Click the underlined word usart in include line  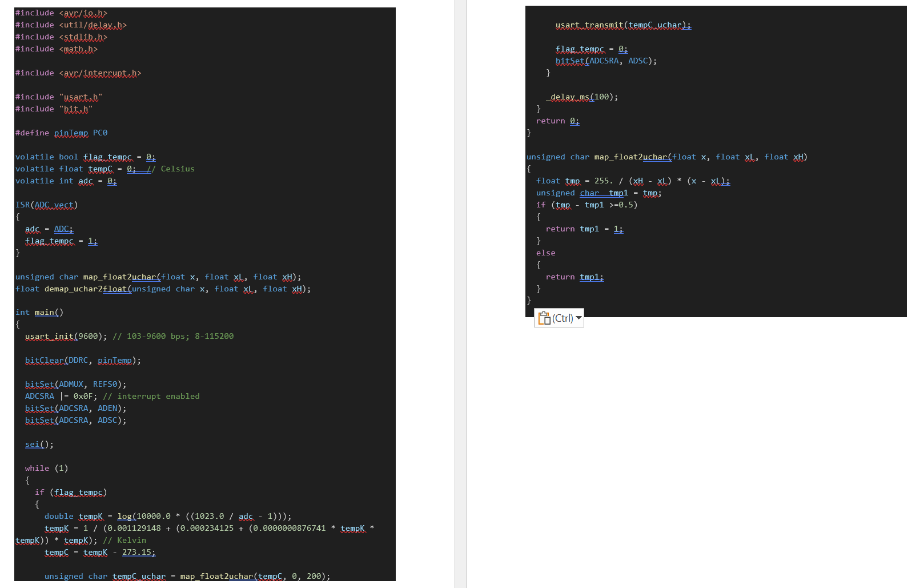click(x=75, y=97)
